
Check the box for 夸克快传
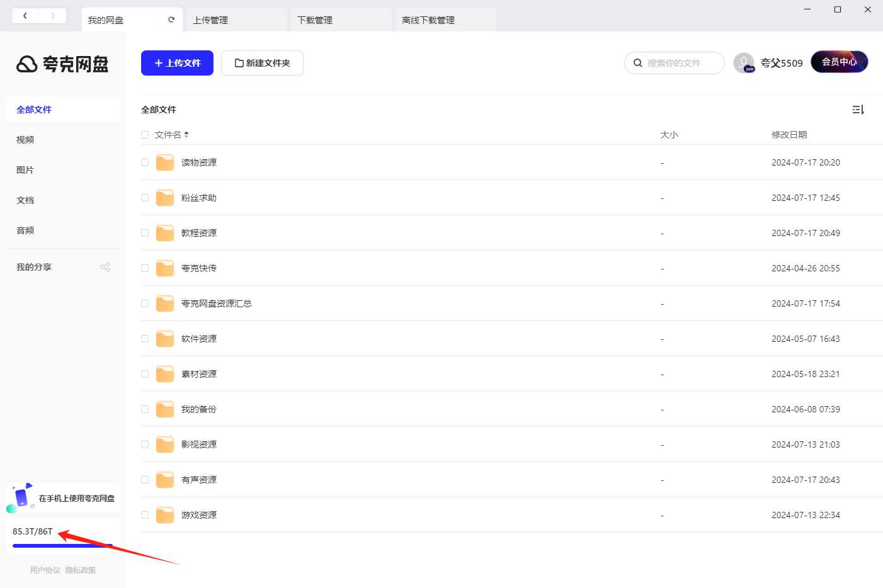pyautogui.click(x=145, y=268)
